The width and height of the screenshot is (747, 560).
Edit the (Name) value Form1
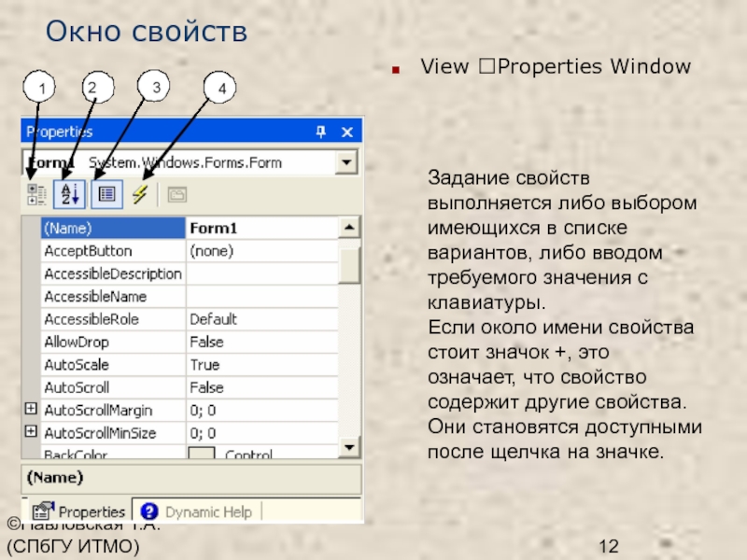(260, 228)
